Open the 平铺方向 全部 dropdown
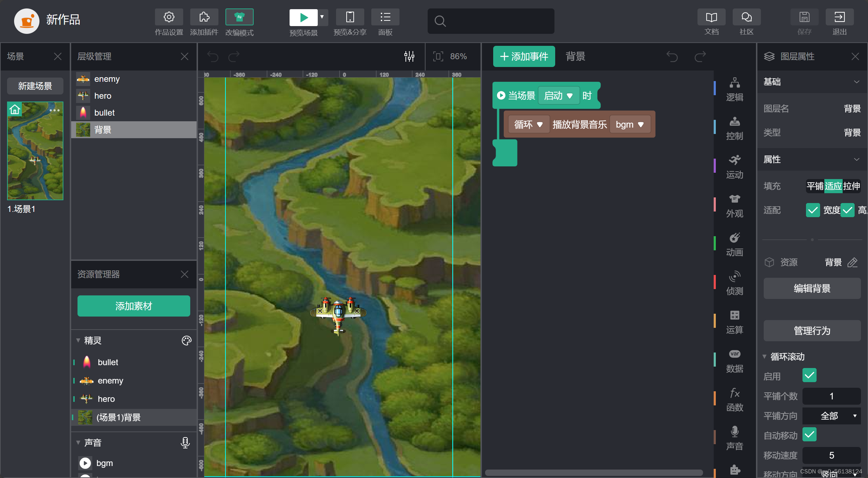 [831, 416]
